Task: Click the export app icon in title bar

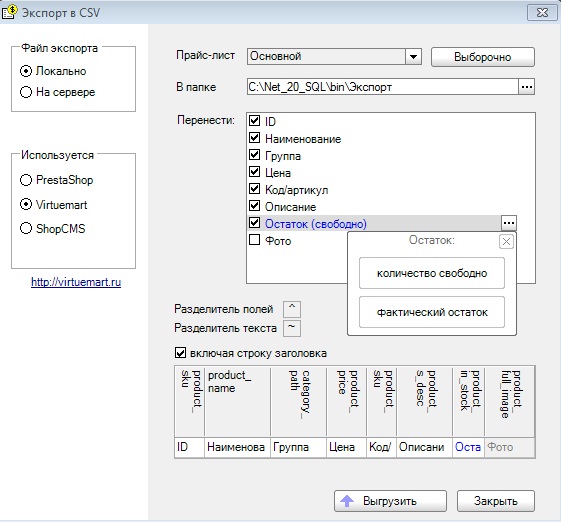Action: tap(9, 12)
